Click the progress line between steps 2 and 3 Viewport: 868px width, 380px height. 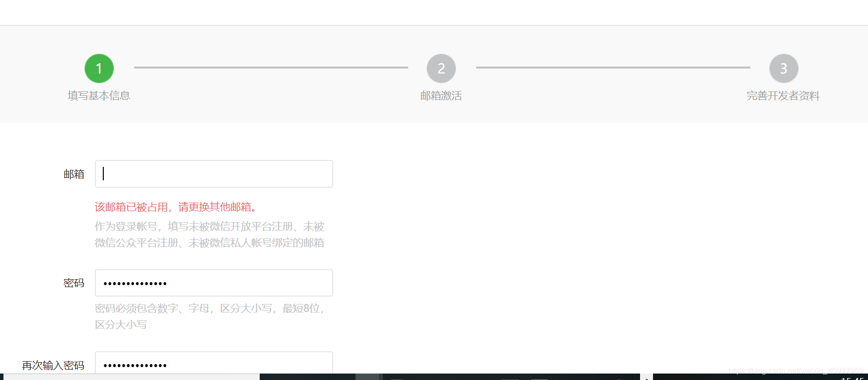tap(613, 68)
